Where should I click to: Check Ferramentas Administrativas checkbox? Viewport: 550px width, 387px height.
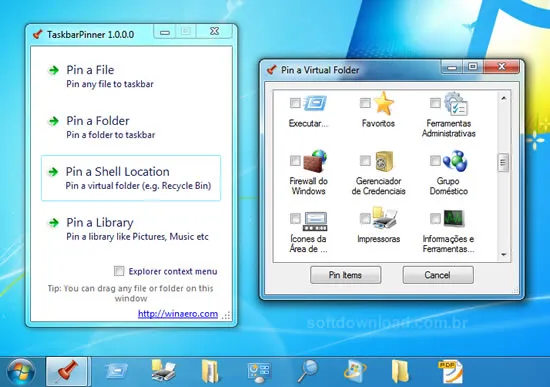(x=435, y=103)
